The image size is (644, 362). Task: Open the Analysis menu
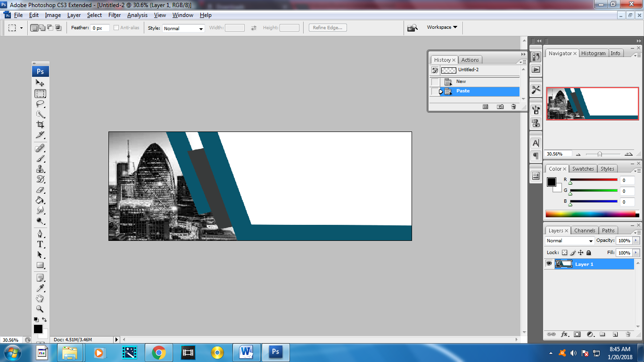[137, 15]
